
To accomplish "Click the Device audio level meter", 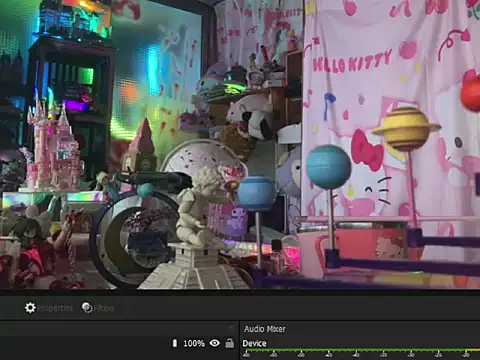I will (x=361, y=351).
